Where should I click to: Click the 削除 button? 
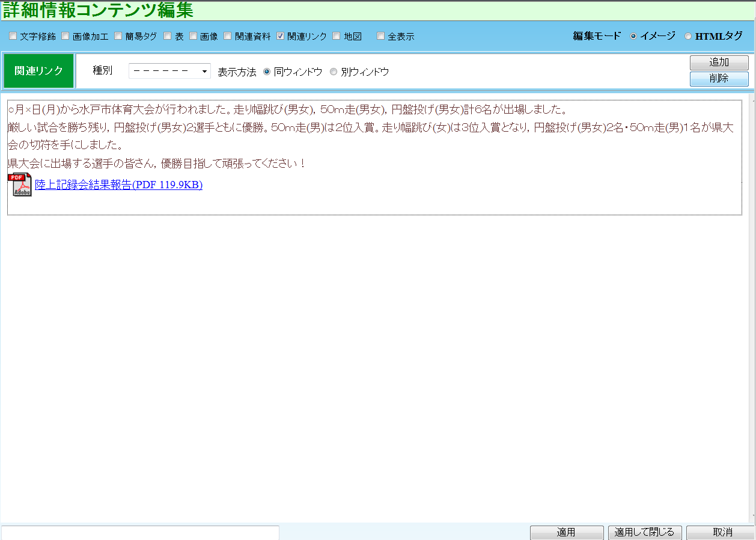click(x=719, y=79)
